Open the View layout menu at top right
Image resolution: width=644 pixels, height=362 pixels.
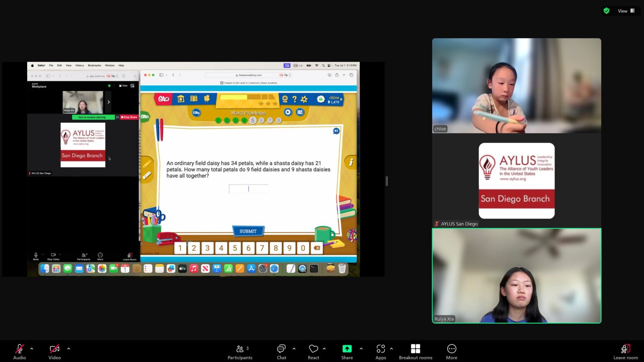626,11
